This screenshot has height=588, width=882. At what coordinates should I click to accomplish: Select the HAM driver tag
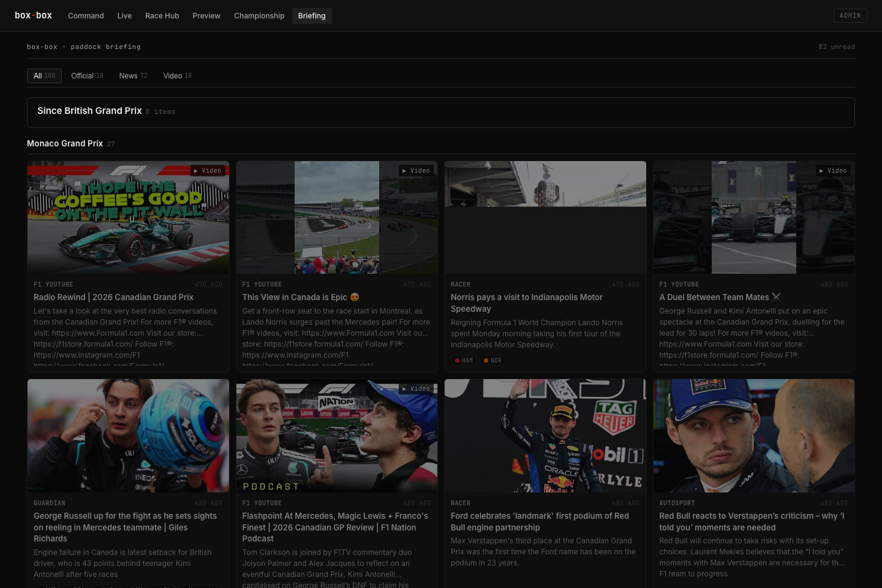click(464, 361)
